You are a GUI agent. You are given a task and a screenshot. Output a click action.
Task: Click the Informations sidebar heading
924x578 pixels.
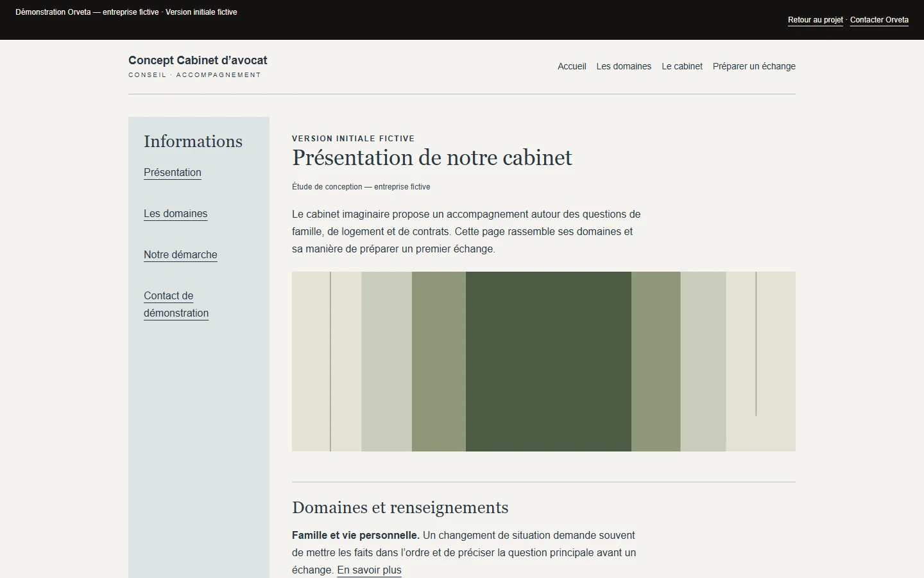[193, 141]
